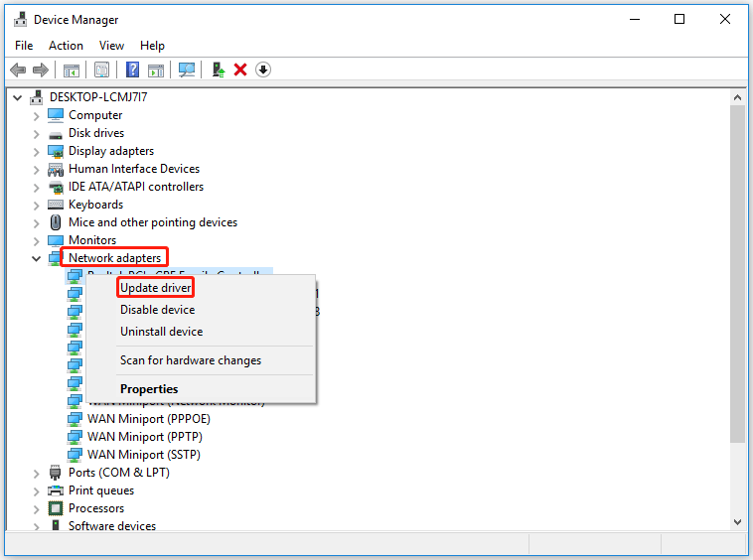Click the Disable device down-arrow icon
Image resolution: width=753 pixels, height=560 pixels.
pos(263,70)
